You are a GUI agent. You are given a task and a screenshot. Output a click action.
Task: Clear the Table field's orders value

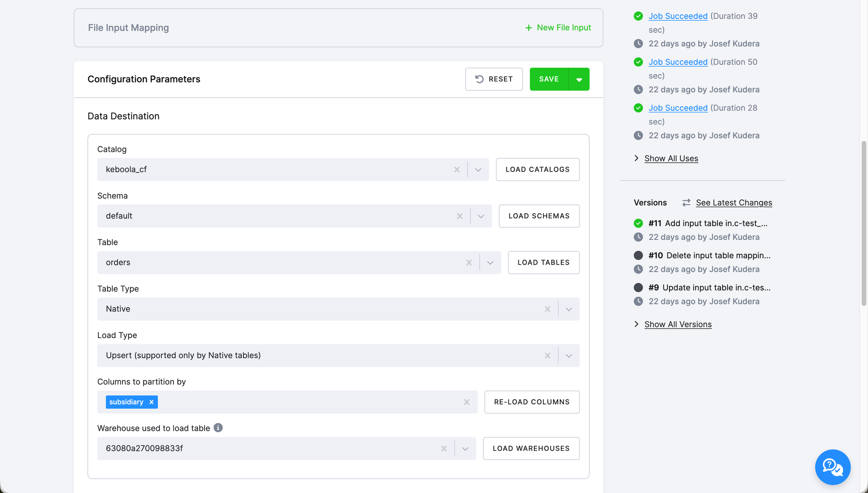469,263
